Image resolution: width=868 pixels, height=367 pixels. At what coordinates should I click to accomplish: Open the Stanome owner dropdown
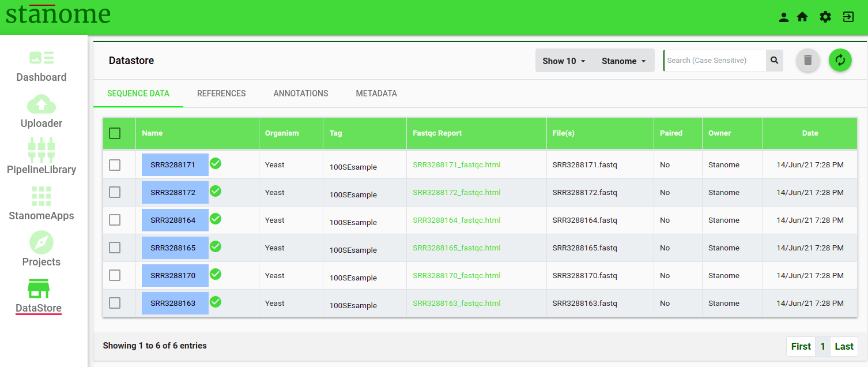[624, 61]
